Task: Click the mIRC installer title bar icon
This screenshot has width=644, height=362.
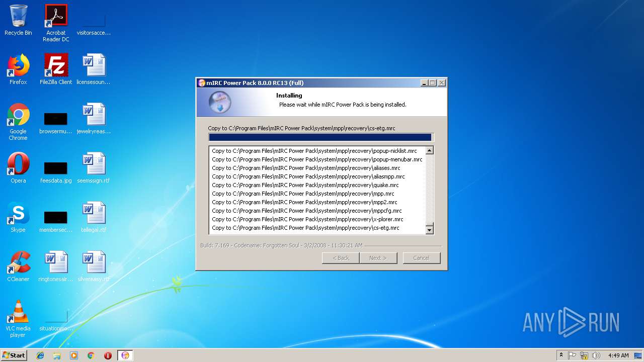Action: point(202,83)
